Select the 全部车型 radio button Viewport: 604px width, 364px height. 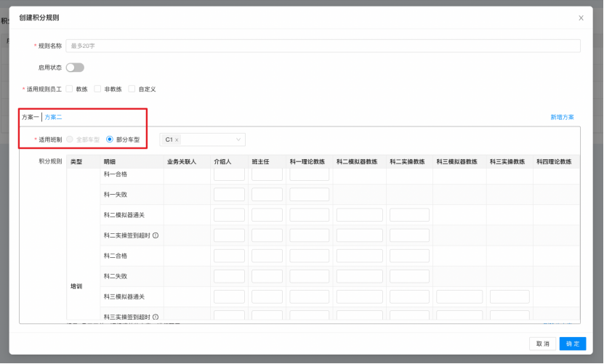click(x=70, y=139)
